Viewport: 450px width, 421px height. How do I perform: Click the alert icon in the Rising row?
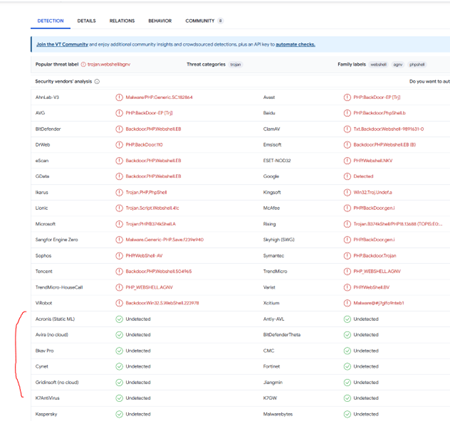[x=347, y=224]
